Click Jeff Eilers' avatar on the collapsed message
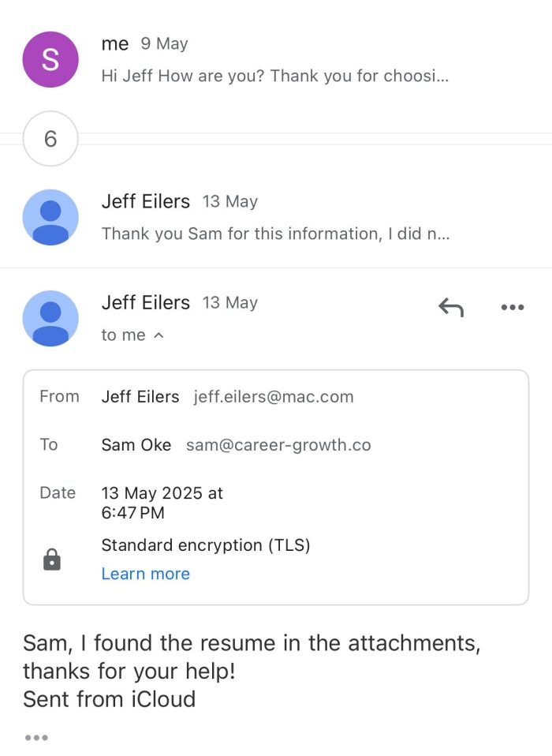 click(x=50, y=217)
